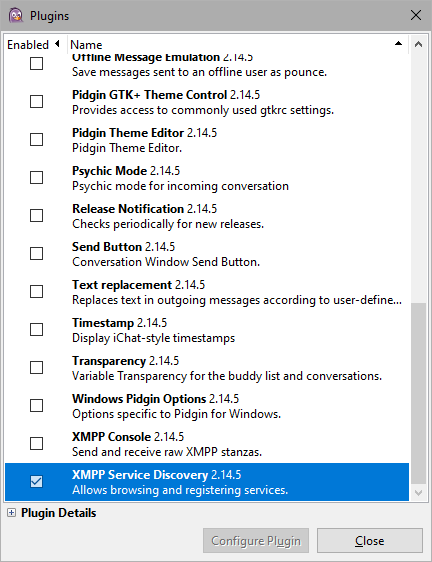Tick the Pidgin Theme Editor checkbox
The width and height of the screenshot is (432, 562).
[36, 140]
